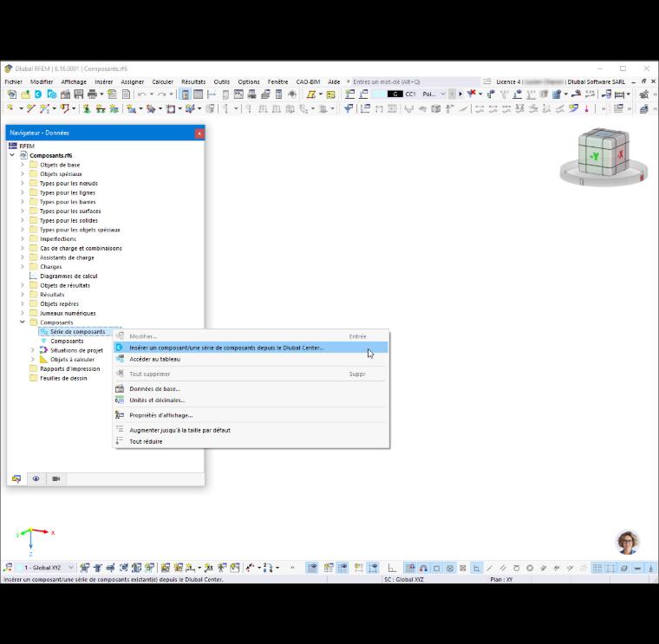Toggle the Tables panel toolbar icon
This screenshot has width=659, height=644.
point(198,94)
